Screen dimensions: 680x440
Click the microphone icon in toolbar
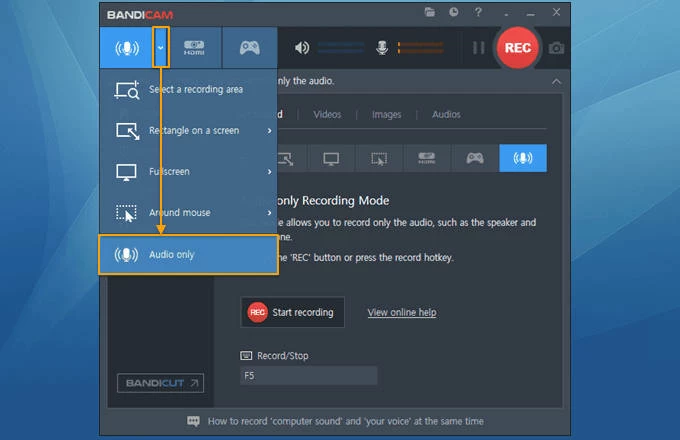coord(382,48)
